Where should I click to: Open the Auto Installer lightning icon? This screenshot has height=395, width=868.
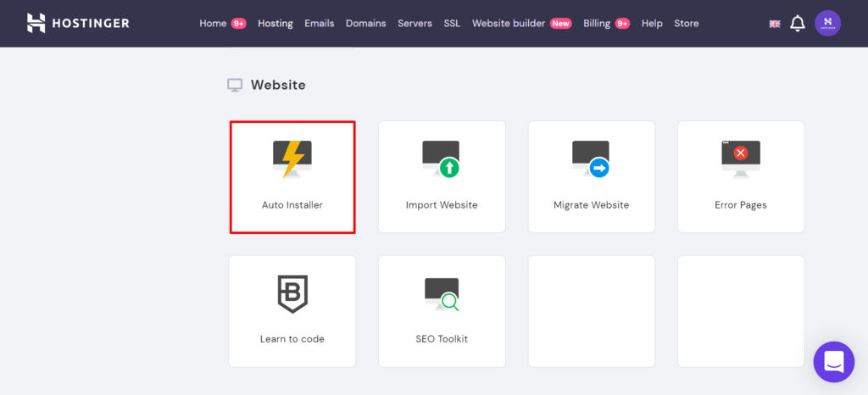click(x=292, y=159)
